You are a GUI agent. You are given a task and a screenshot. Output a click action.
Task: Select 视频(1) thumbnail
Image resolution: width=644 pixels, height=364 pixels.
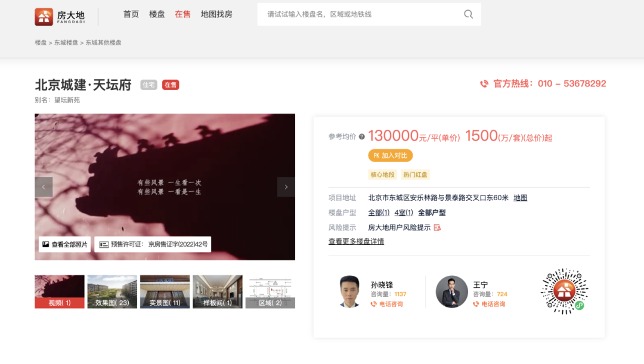point(60,292)
